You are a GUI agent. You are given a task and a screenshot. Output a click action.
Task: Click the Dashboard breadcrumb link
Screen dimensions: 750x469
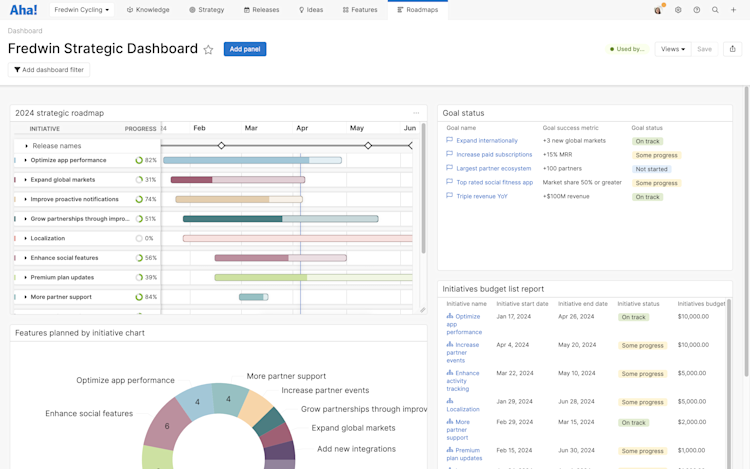[x=25, y=31]
